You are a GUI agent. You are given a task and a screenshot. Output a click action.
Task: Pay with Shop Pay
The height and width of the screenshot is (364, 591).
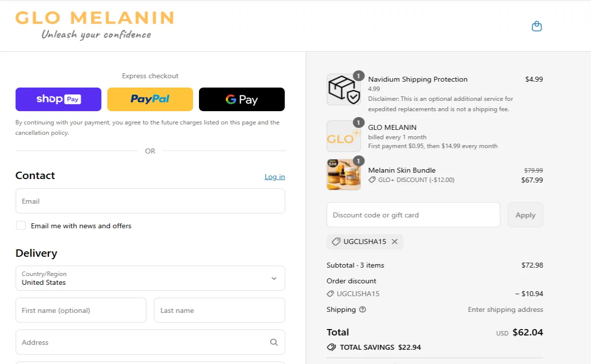point(58,99)
